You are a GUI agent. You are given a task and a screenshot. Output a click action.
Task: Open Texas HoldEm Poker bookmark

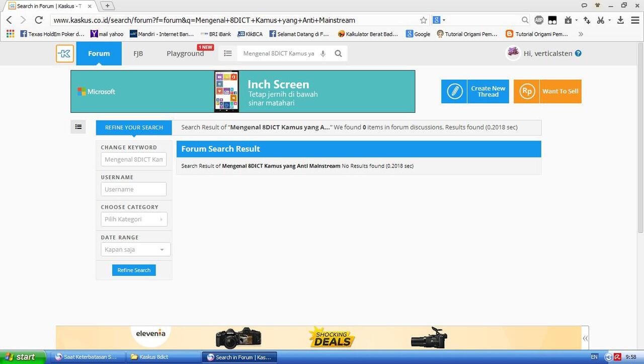point(52,34)
